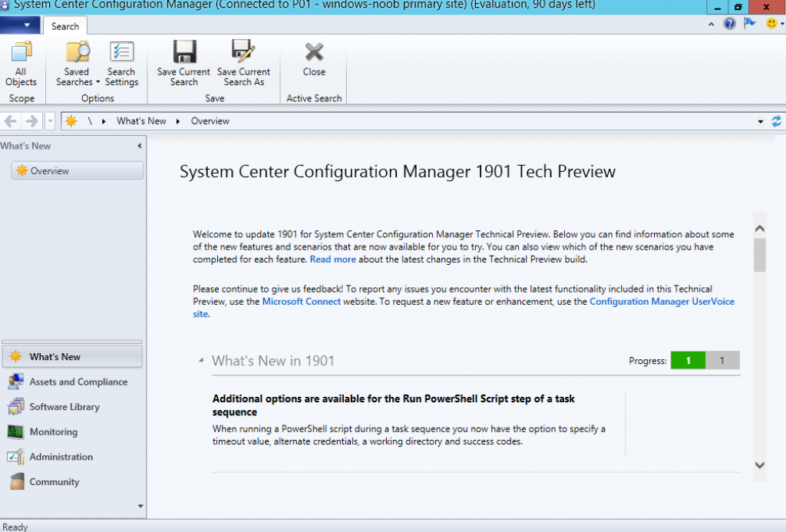Click Overview in the breadcrumb
786x532 pixels.
(210, 121)
